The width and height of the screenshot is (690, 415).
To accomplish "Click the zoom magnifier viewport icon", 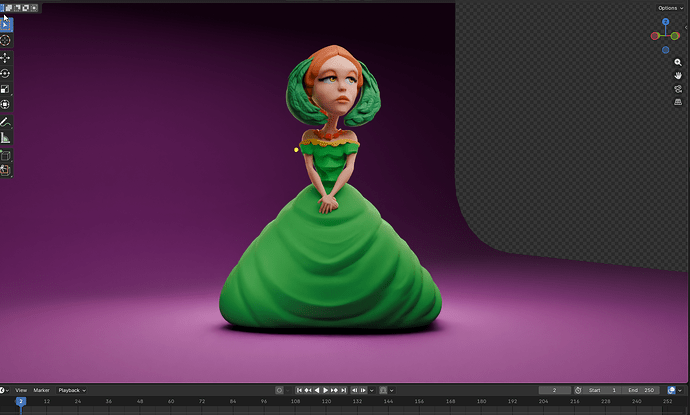I will (x=678, y=62).
